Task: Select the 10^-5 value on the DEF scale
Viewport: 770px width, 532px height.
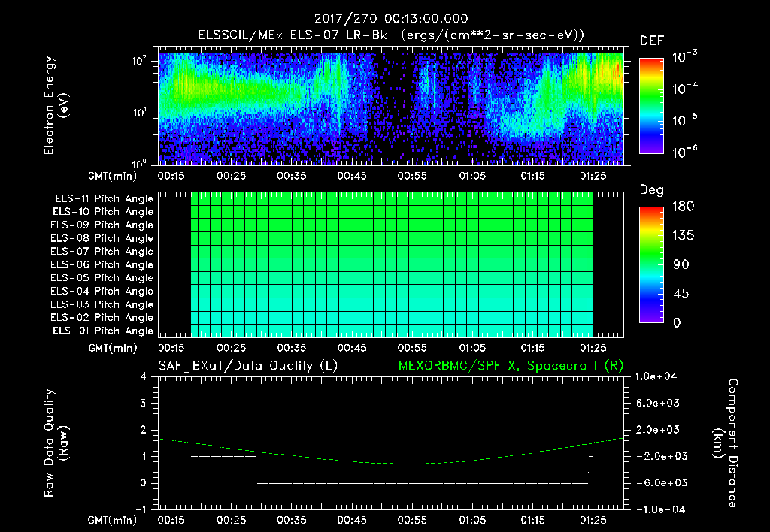Action: (x=684, y=120)
